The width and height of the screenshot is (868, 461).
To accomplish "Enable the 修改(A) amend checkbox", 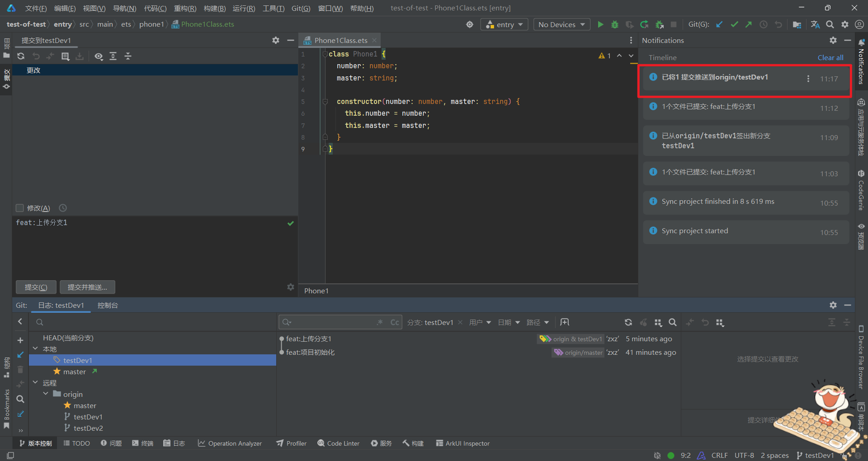I will 19,208.
